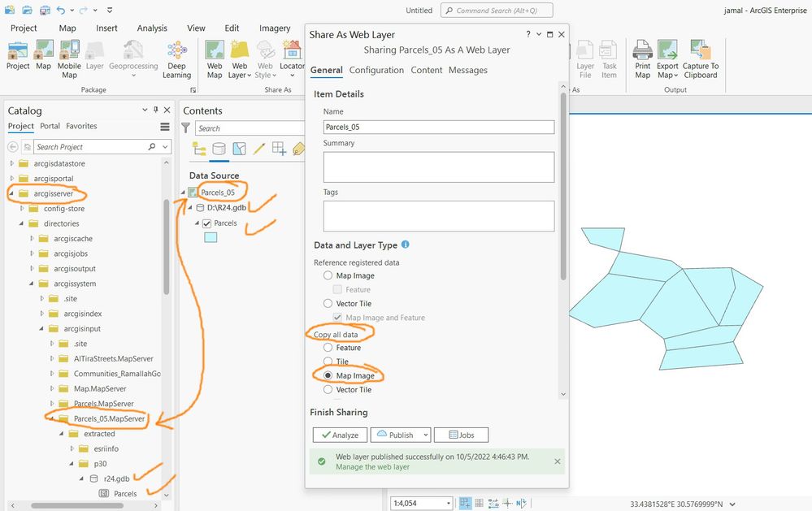Switch to Portal tab in Catalog pane
Screen dimensions: 812x511
(50, 126)
